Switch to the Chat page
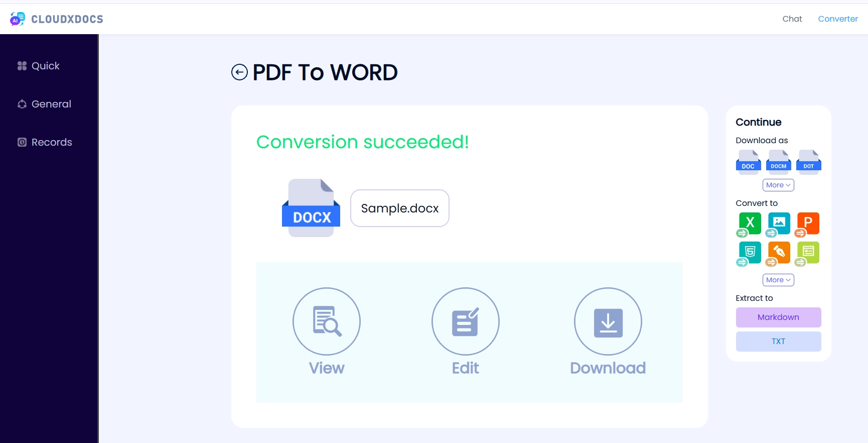 pyautogui.click(x=792, y=19)
